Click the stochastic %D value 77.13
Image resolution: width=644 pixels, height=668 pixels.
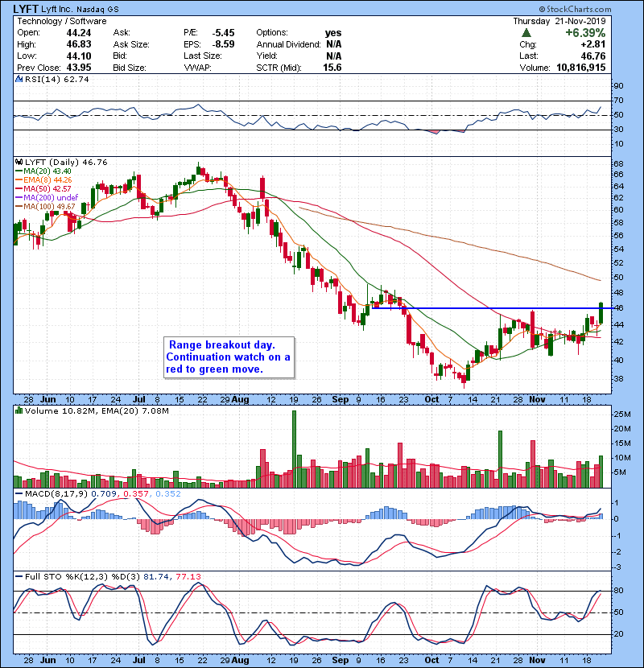(188, 577)
